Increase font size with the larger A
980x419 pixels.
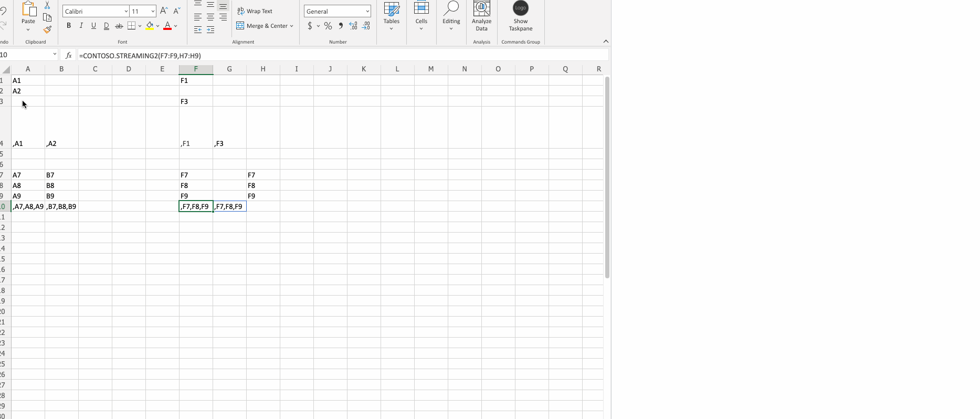(164, 11)
